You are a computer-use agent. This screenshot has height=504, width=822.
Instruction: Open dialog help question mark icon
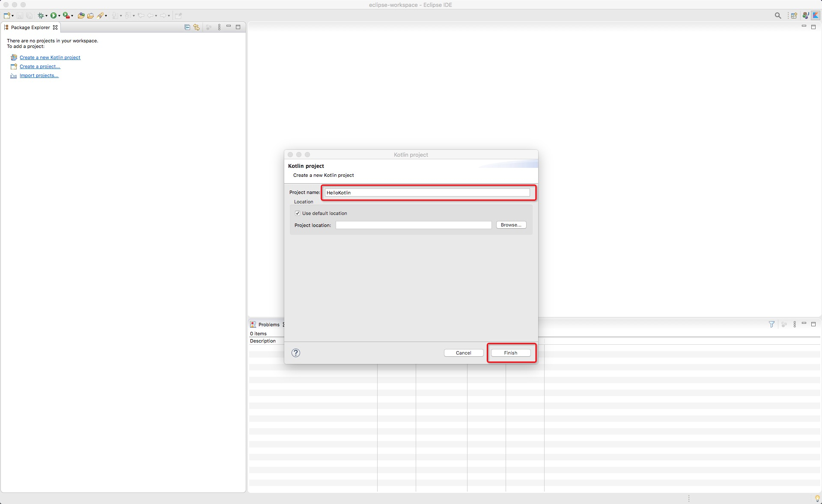[296, 353]
